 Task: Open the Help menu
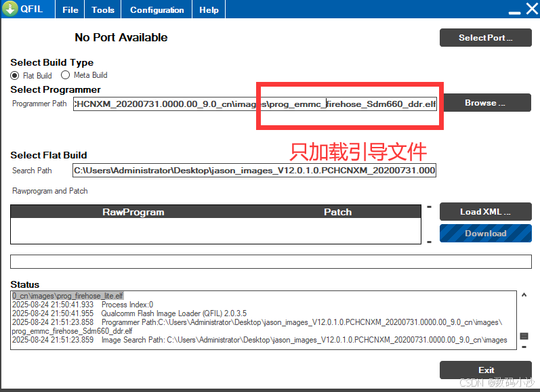[x=209, y=9]
